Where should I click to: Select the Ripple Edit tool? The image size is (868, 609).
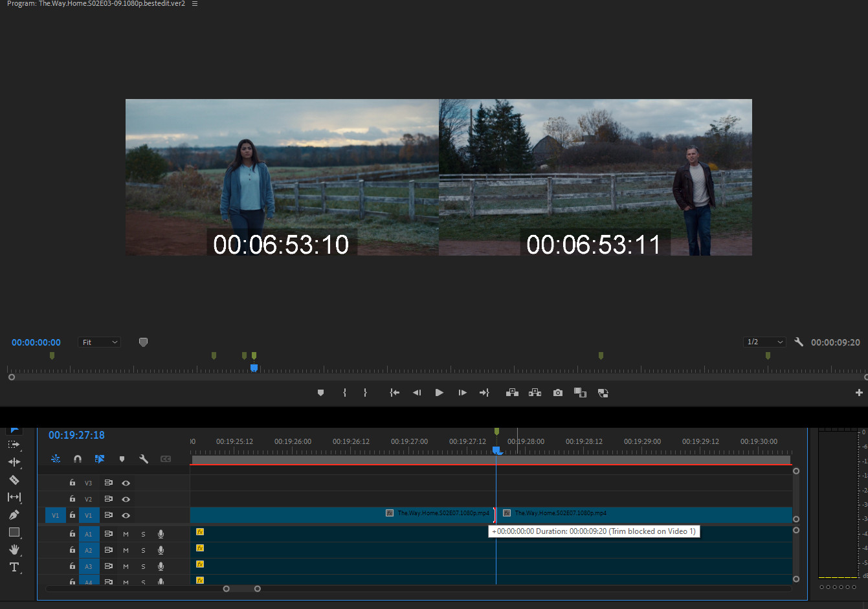pyautogui.click(x=14, y=462)
